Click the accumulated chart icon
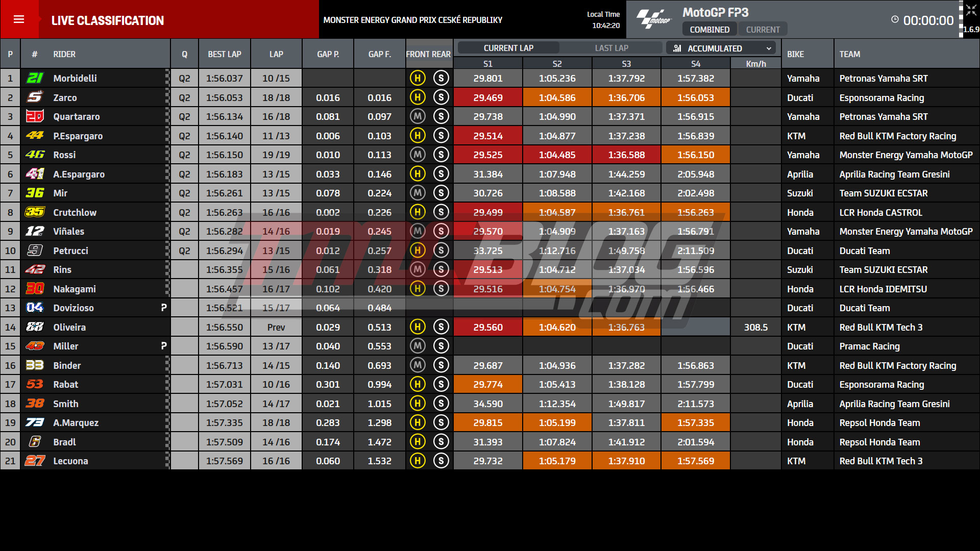 (x=677, y=48)
